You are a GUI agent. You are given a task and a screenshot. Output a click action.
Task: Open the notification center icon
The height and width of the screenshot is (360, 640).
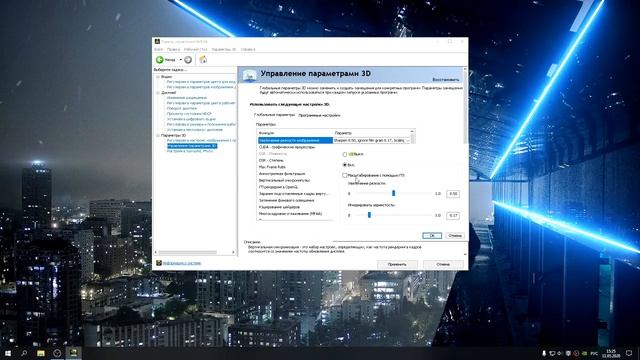629,353
